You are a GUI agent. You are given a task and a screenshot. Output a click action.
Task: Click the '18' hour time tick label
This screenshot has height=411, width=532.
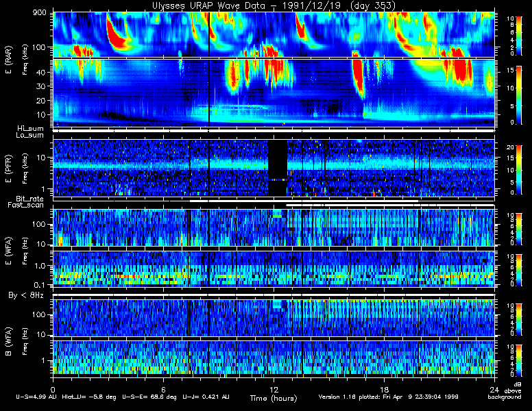point(384,389)
